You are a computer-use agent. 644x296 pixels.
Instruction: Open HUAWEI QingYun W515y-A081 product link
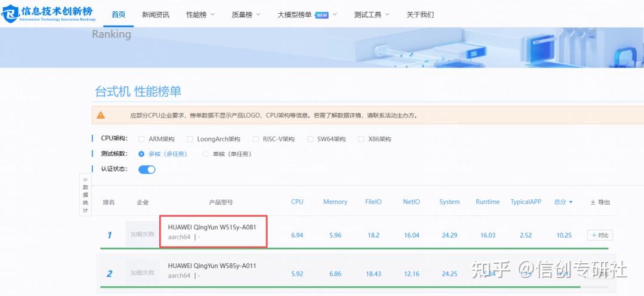pos(212,227)
